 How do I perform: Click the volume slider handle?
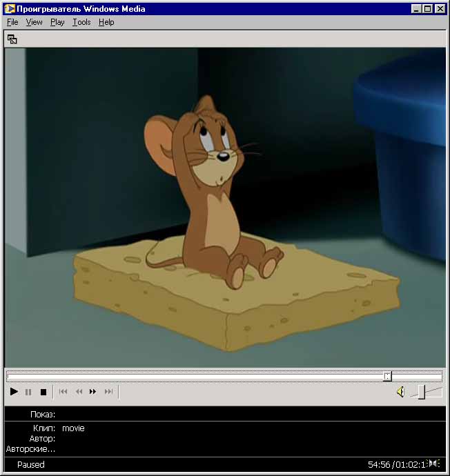422,392
